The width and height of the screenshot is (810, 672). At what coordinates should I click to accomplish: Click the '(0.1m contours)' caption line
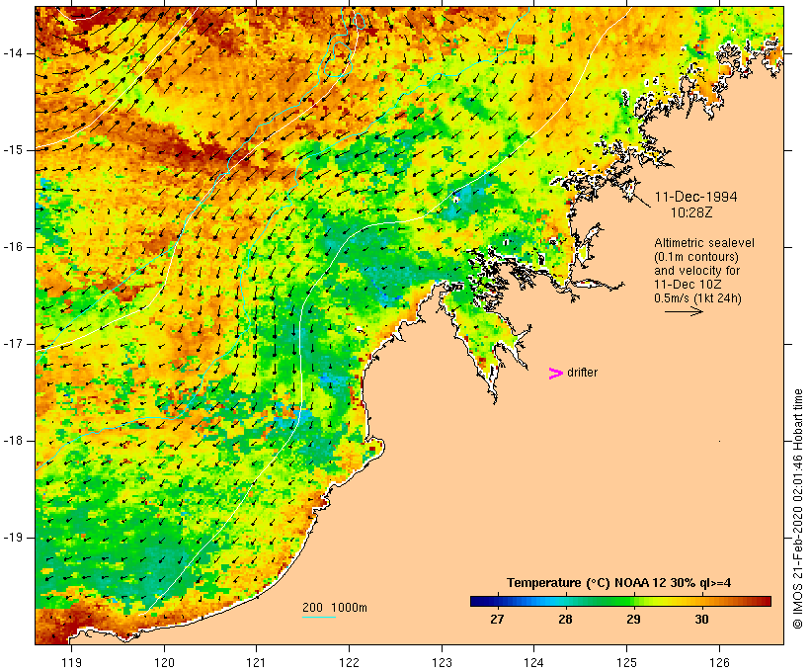click(x=695, y=257)
